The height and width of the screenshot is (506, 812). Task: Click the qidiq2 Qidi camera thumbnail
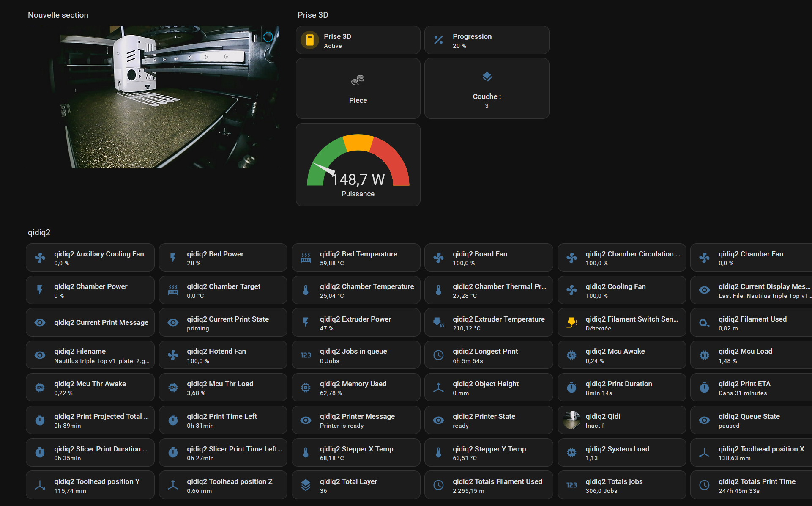[x=571, y=420]
